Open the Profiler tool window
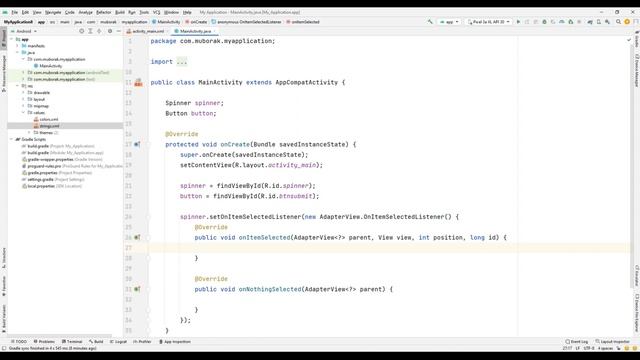This screenshot has height=360, width=640. (x=142, y=342)
